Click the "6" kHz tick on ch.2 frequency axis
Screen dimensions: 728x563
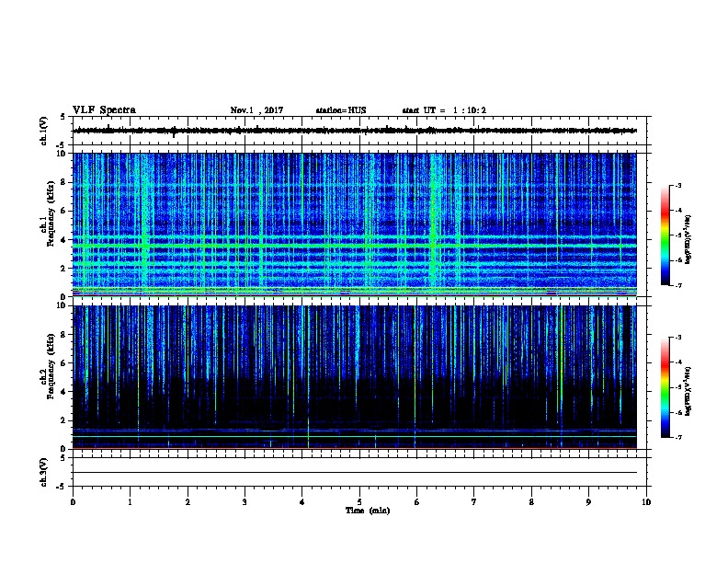tap(63, 363)
